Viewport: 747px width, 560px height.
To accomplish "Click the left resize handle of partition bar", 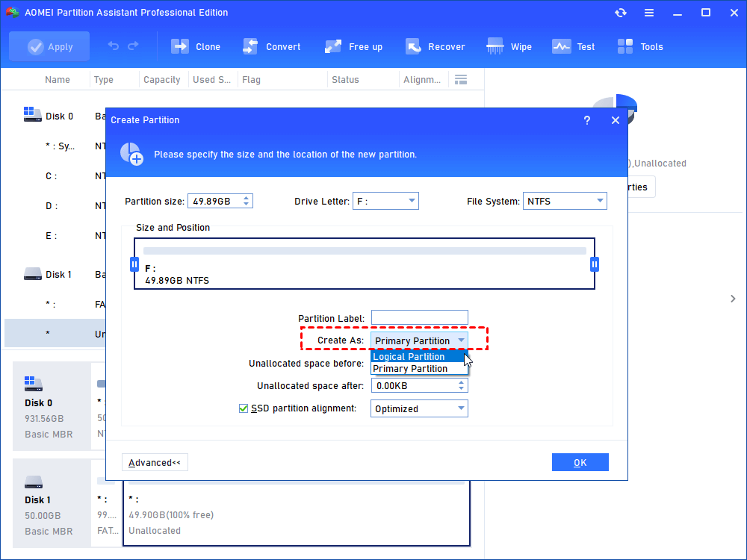I will (134, 264).
